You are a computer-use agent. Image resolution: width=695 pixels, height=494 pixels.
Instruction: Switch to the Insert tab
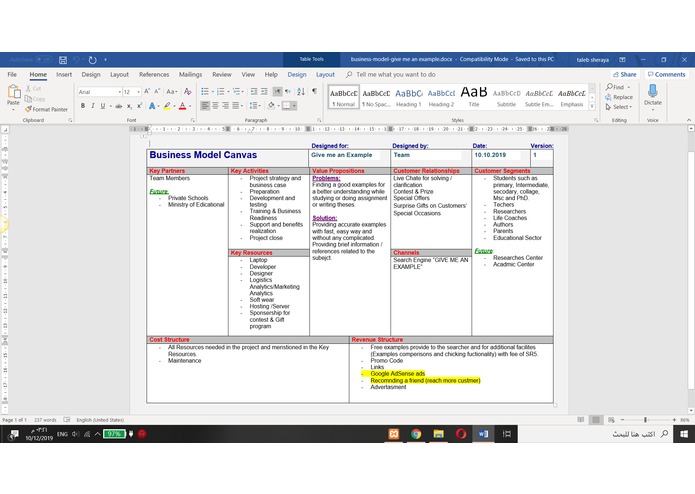64,74
